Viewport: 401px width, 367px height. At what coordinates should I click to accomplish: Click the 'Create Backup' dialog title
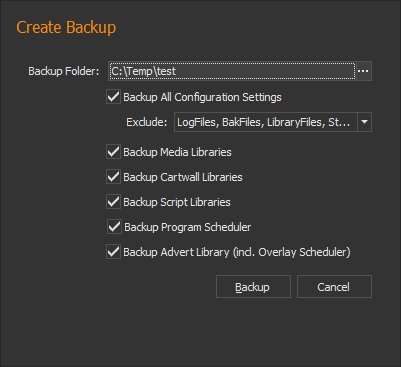click(x=66, y=27)
